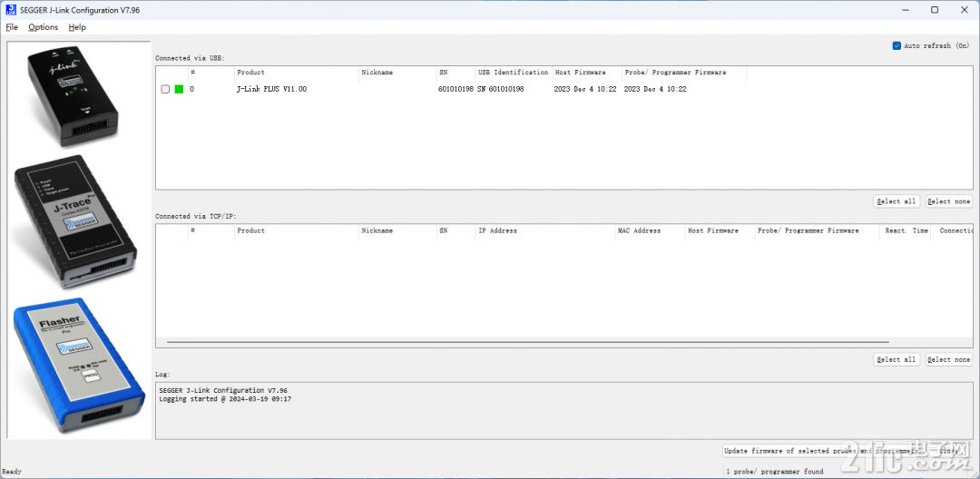Check the J-Link PLUS V11.00 row checkbox
980x479 pixels.
pyautogui.click(x=165, y=89)
